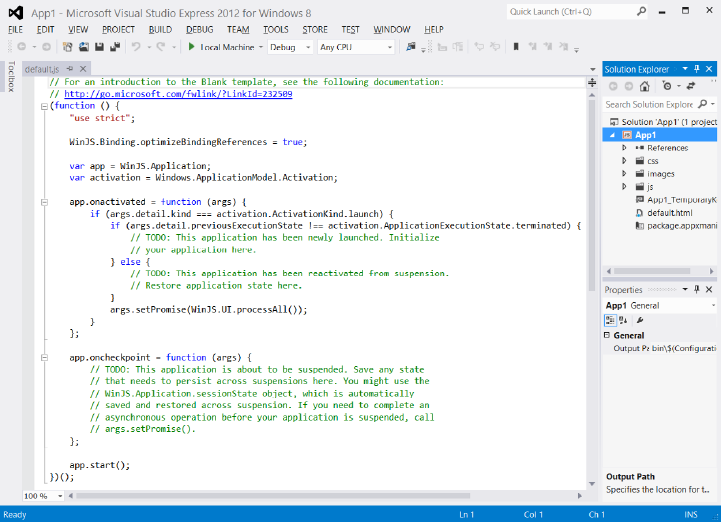Collapse the App1 project node
721x522 pixels.
pyautogui.click(x=612, y=135)
